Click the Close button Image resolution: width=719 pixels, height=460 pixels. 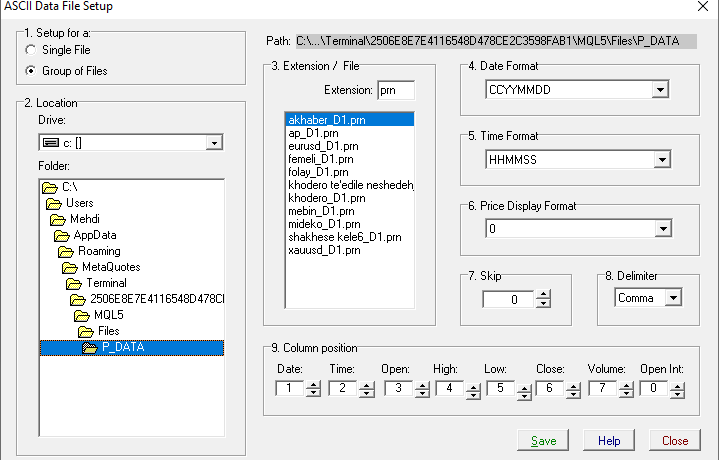(x=675, y=440)
